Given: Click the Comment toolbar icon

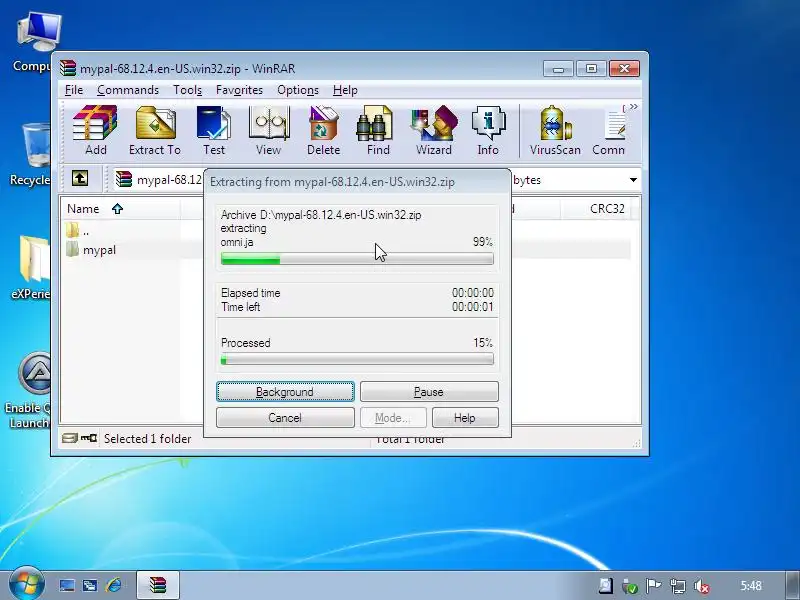Looking at the screenshot, I should [x=609, y=130].
